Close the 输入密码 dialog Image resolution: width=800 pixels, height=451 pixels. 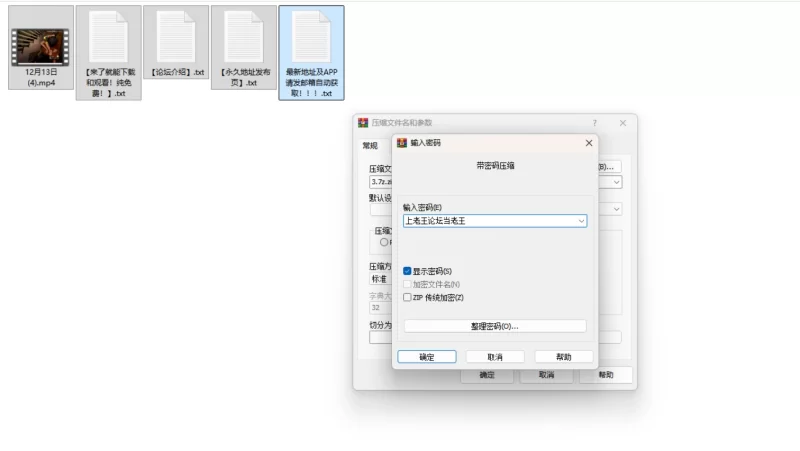coord(589,143)
